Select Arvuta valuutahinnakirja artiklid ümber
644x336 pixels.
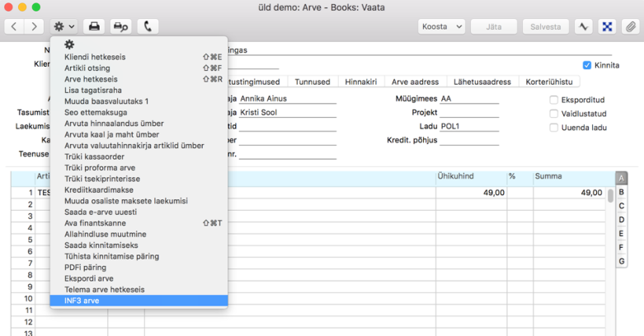139,146
